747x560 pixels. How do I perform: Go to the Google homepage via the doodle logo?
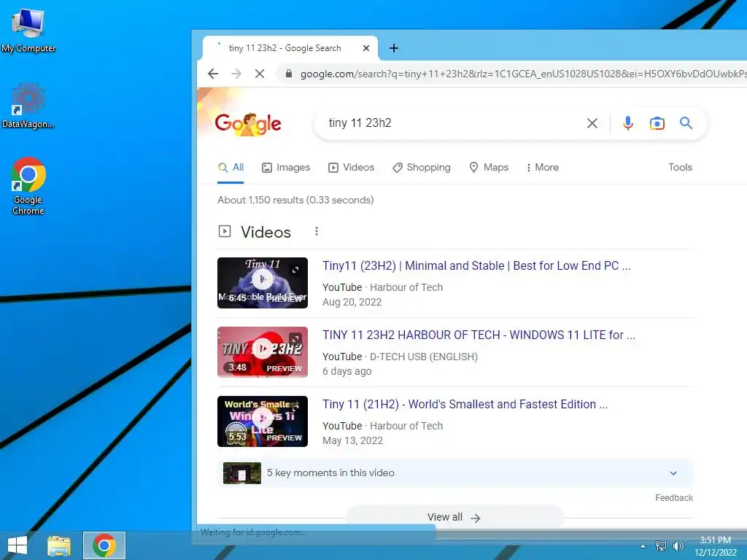tap(248, 124)
